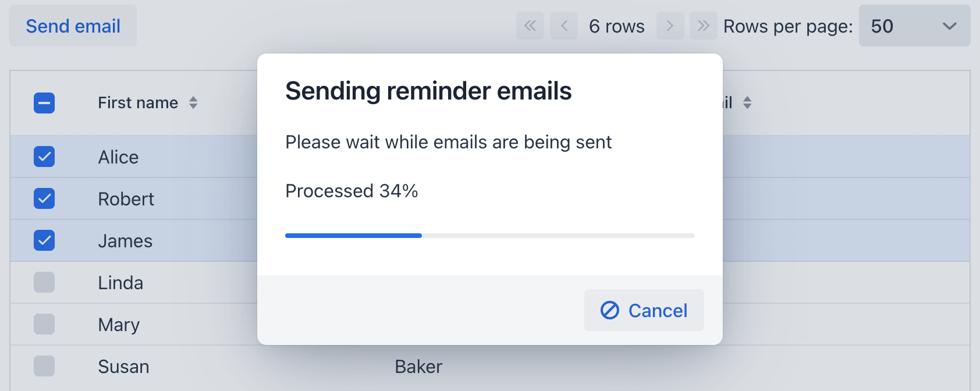
Task: Click the email sending progress bar
Action: pyautogui.click(x=489, y=235)
